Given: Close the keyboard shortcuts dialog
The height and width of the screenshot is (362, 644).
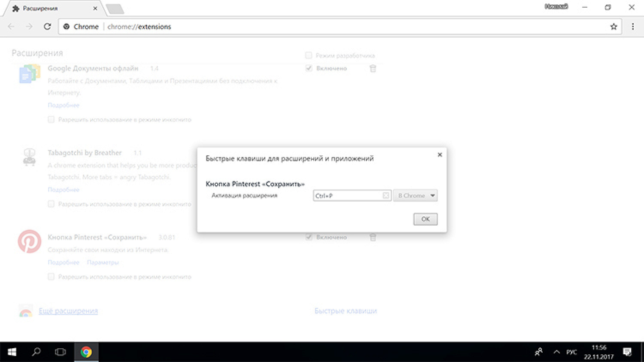Looking at the screenshot, I should pos(440,155).
